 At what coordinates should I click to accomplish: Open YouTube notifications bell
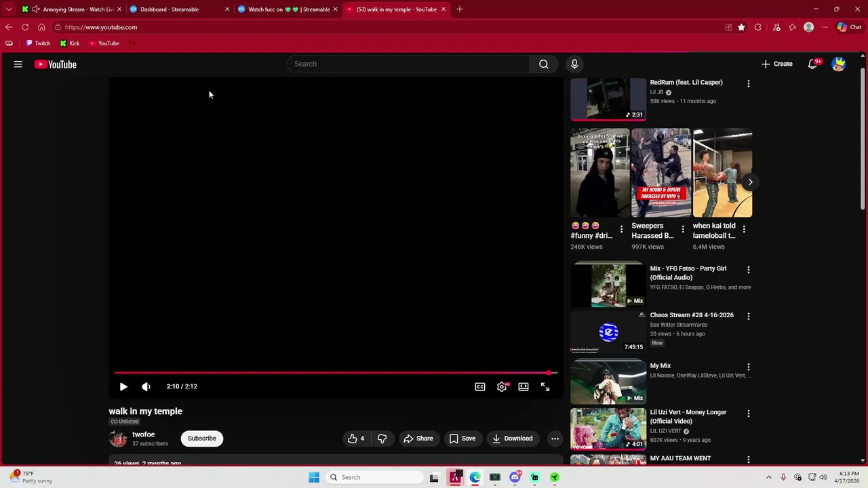click(812, 64)
